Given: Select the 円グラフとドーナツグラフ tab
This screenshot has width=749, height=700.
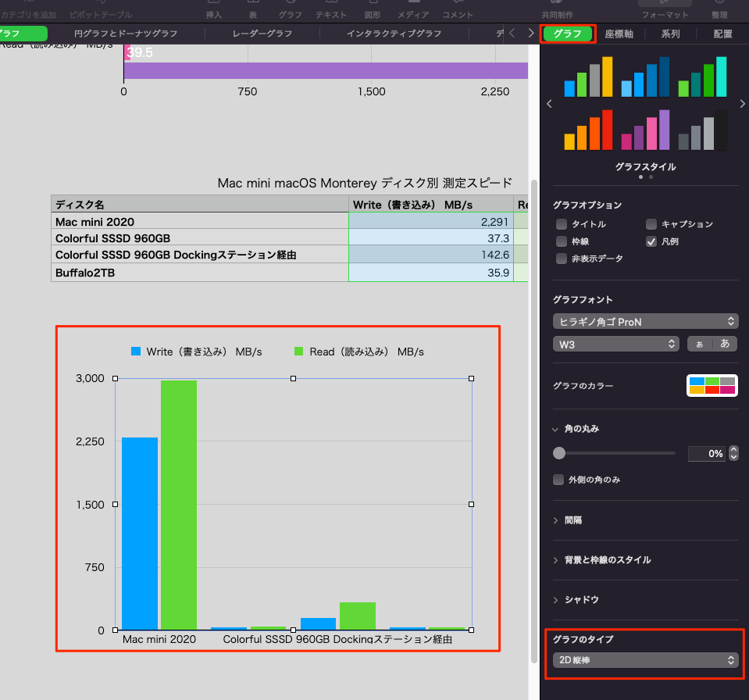Looking at the screenshot, I should click(126, 34).
